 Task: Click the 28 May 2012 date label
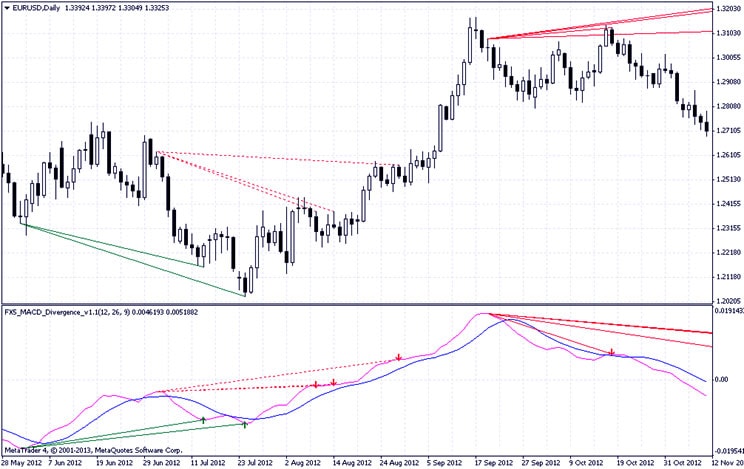[21, 463]
